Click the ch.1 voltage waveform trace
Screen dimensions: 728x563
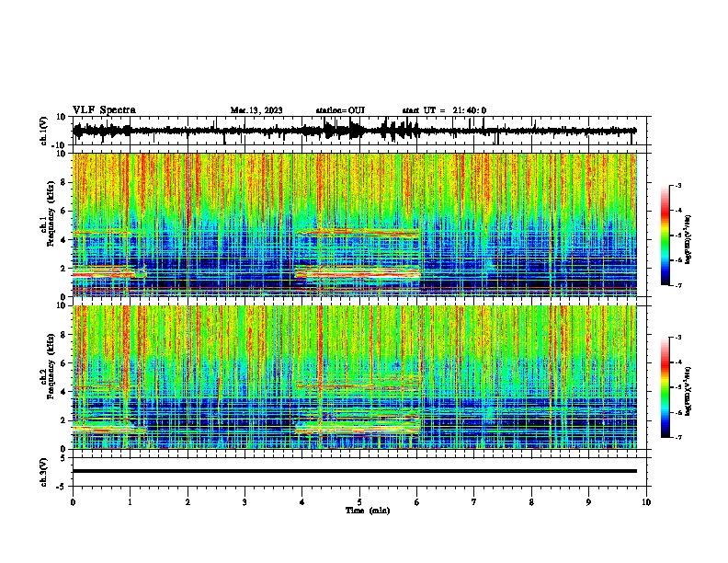355,131
